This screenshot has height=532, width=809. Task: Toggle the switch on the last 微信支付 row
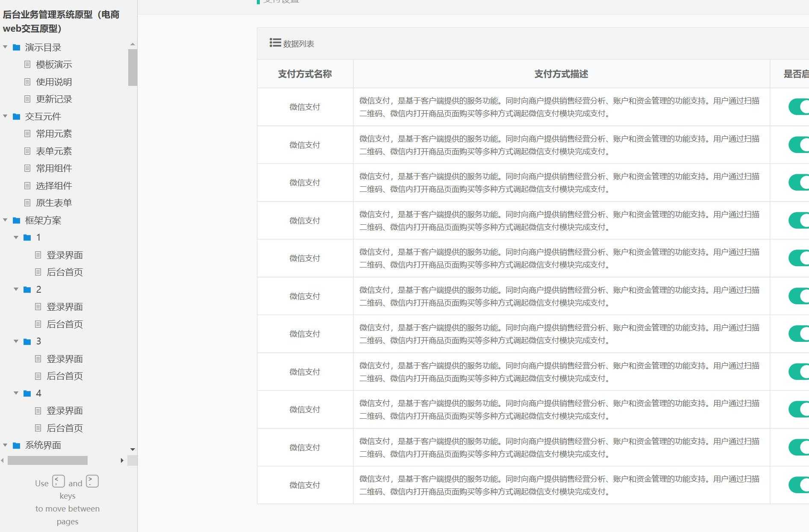801,485
